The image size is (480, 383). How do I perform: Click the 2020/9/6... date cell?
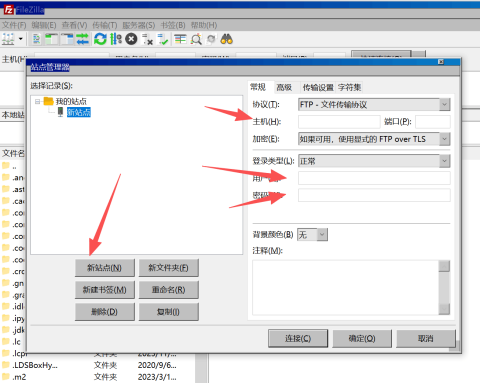[x=157, y=365]
